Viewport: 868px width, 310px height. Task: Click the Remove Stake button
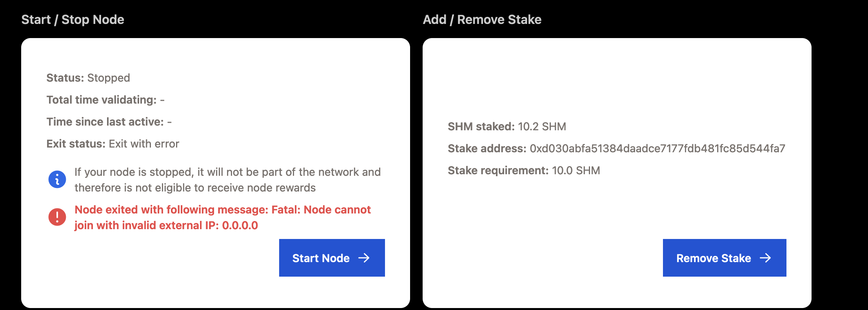pyautogui.click(x=724, y=258)
